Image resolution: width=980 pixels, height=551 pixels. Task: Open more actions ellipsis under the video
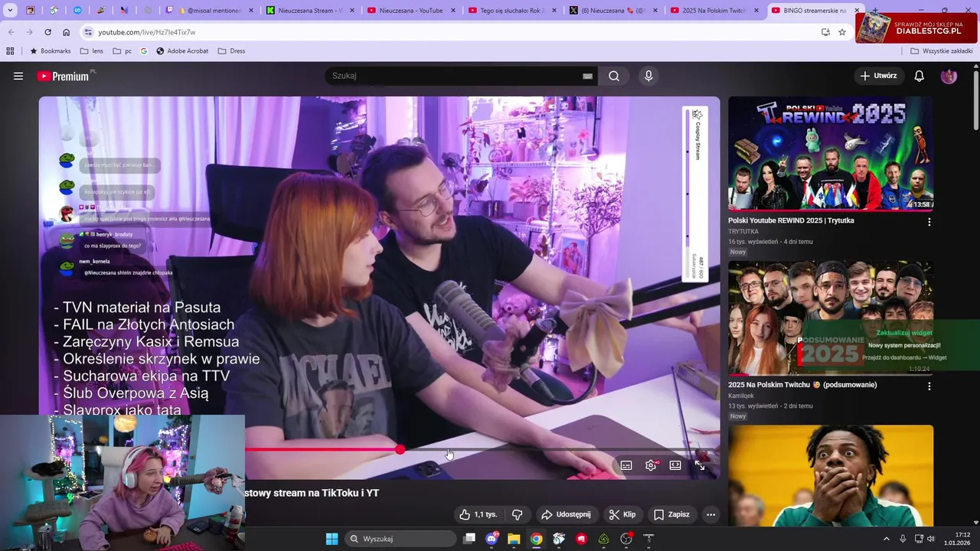[x=710, y=514]
